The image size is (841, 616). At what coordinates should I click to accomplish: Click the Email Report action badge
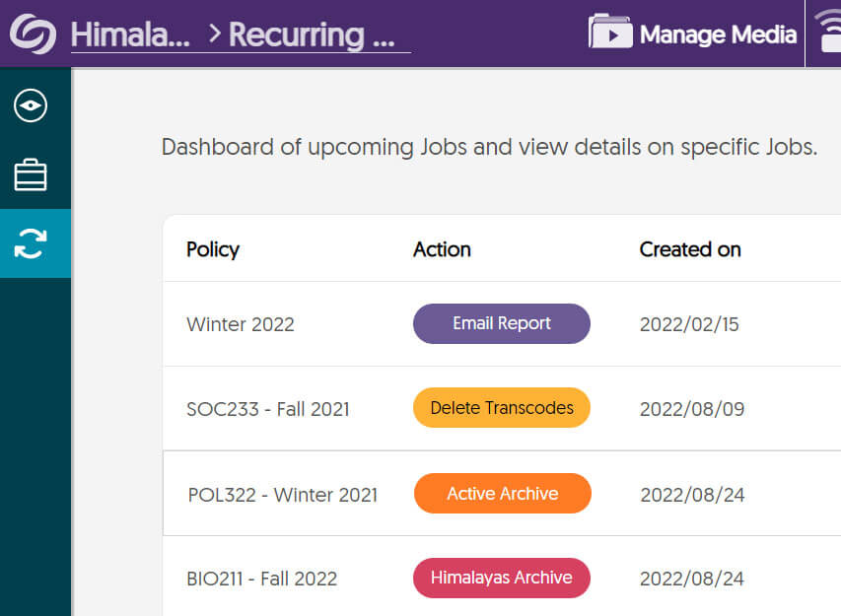(x=502, y=323)
